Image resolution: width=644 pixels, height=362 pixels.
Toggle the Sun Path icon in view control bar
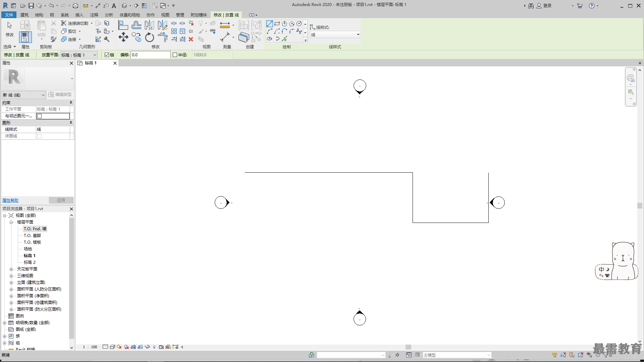119,347
